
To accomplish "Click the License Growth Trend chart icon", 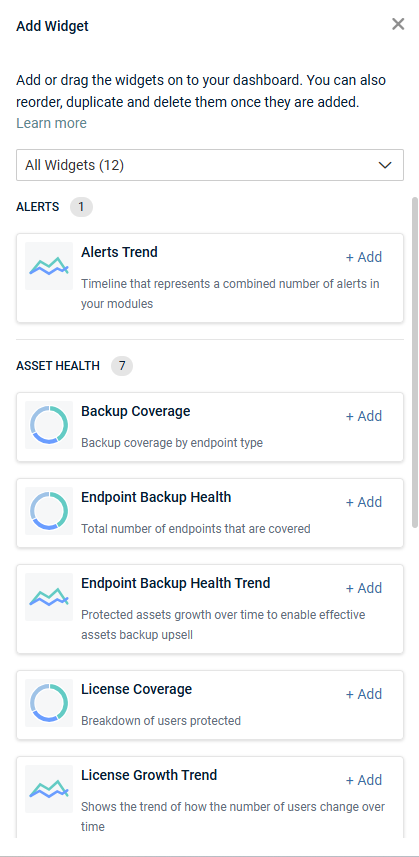I will click(x=49, y=789).
